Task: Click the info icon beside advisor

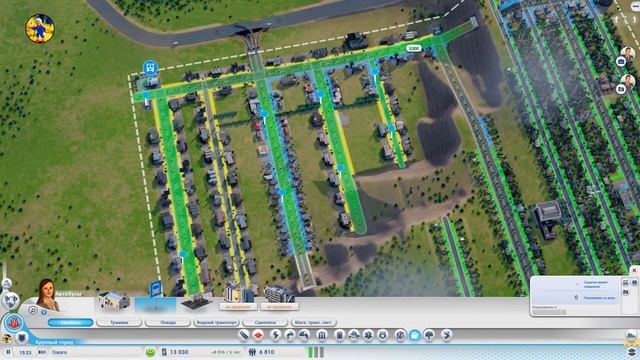Action: coord(44,312)
